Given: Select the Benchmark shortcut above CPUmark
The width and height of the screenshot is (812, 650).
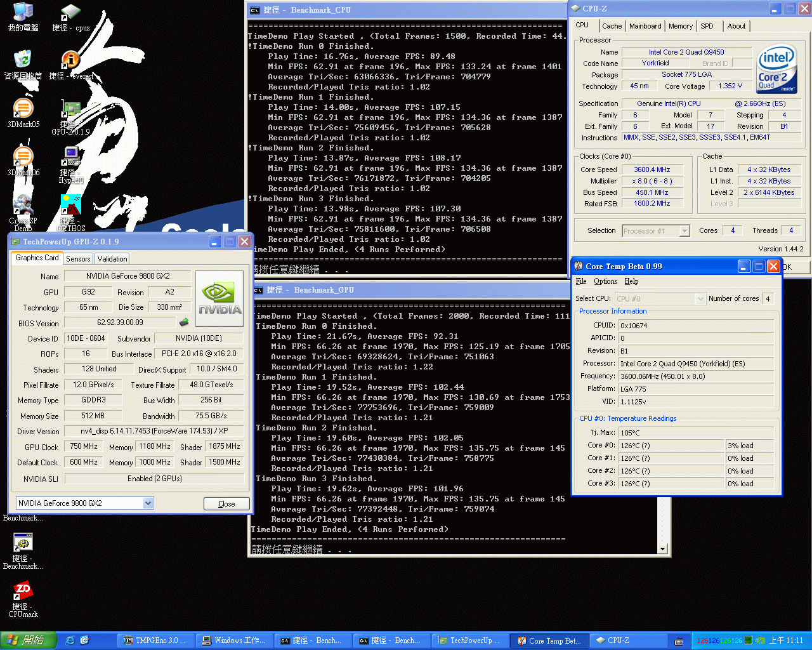Looking at the screenshot, I should (x=23, y=551).
